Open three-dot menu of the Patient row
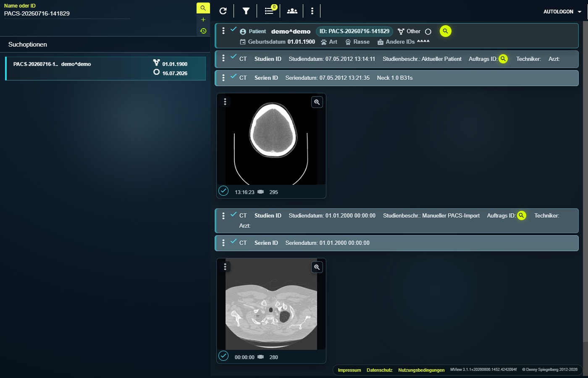Viewport: 588px width, 378px height. (x=223, y=30)
